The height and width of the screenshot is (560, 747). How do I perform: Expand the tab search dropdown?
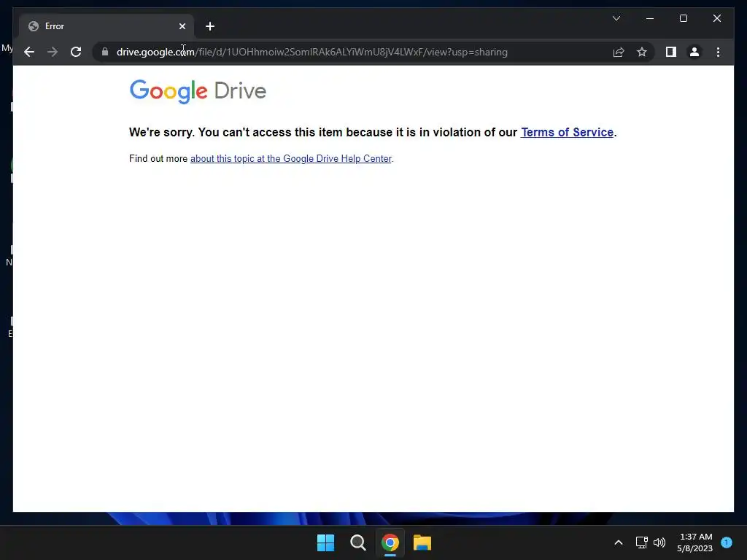616,18
